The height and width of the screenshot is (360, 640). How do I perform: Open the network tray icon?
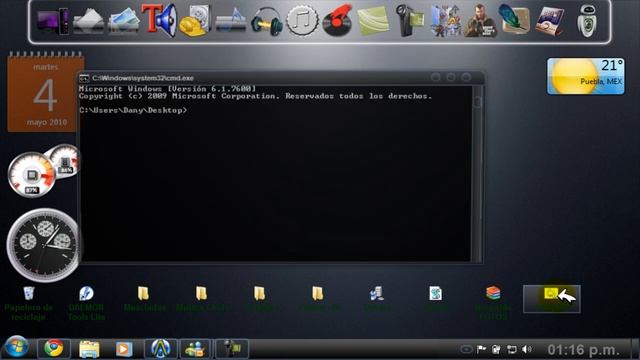pos(512,349)
